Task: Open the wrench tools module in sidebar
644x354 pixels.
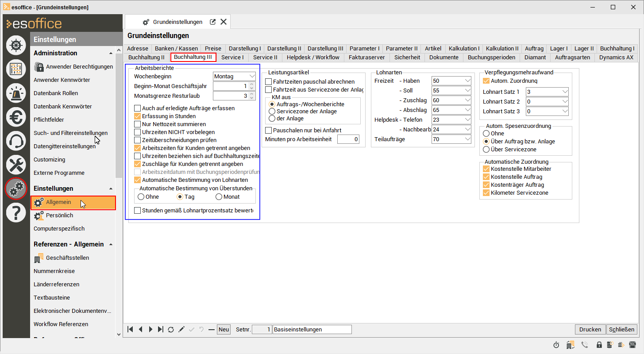Action: [16, 165]
